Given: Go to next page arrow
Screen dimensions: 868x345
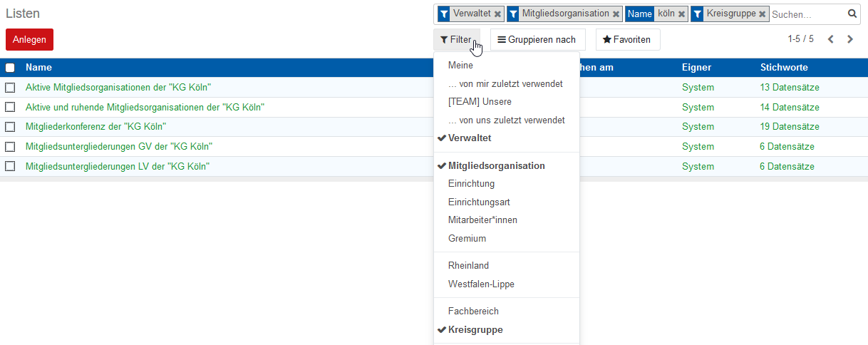Looking at the screenshot, I should pyautogui.click(x=850, y=39).
